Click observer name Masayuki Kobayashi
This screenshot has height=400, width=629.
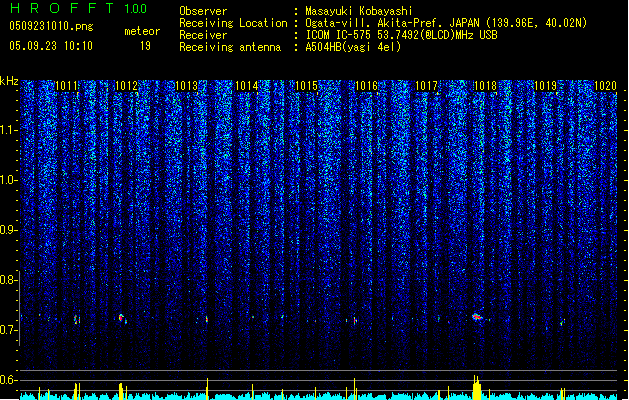pos(359,11)
